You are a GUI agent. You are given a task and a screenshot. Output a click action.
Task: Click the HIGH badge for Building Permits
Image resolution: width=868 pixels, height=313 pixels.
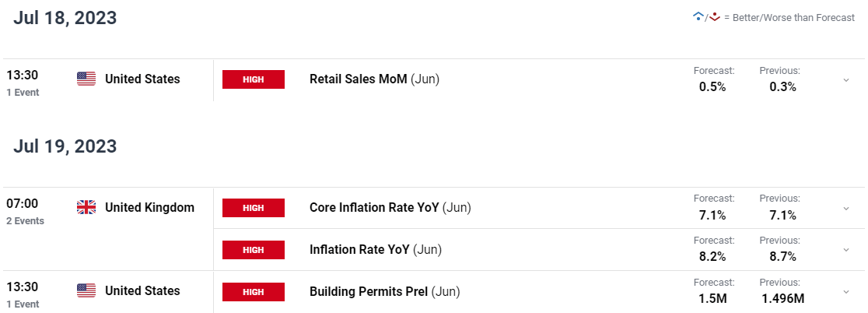point(254,291)
